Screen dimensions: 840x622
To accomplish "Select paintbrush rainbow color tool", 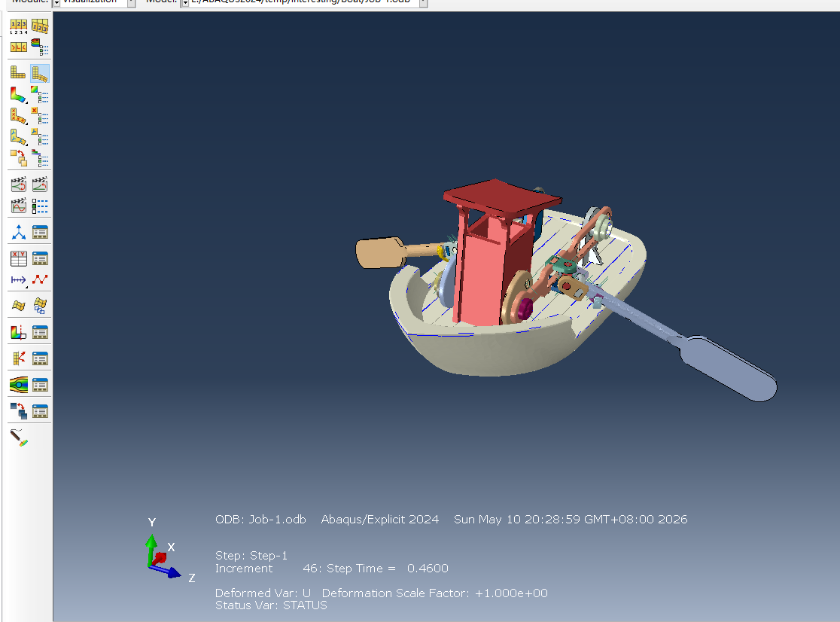I will click(x=18, y=438).
